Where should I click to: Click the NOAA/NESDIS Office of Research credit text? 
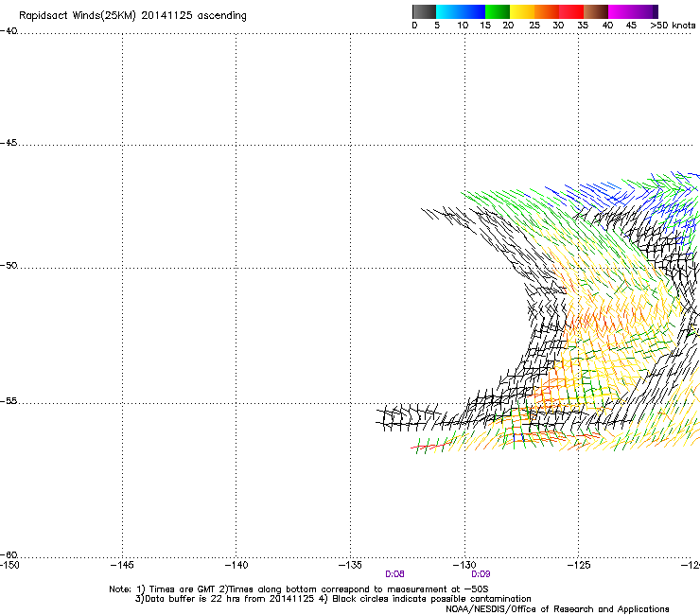click(557, 609)
